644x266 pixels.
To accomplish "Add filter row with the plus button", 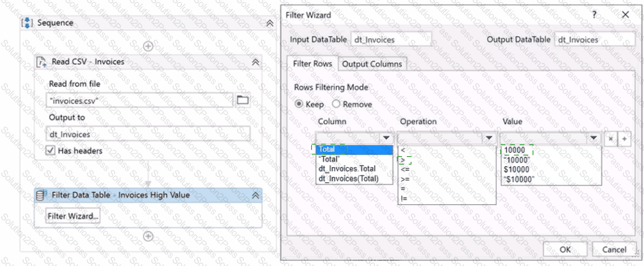I will click(x=624, y=138).
